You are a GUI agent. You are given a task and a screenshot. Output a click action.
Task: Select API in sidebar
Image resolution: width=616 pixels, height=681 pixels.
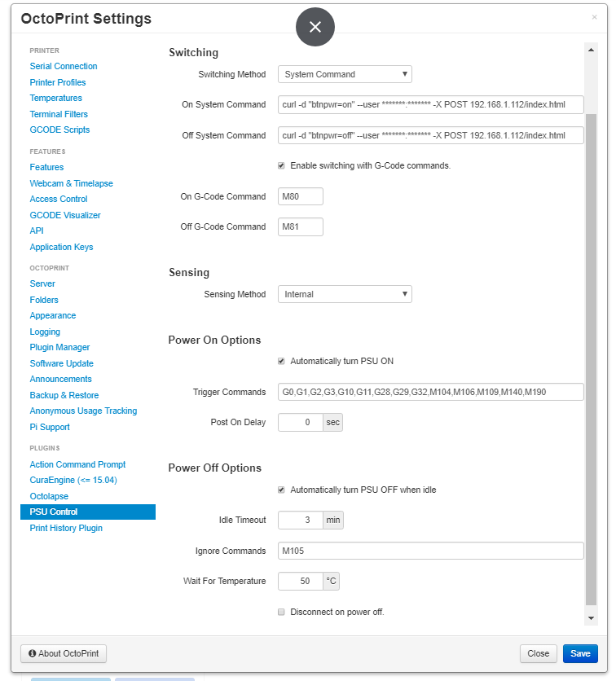click(37, 231)
